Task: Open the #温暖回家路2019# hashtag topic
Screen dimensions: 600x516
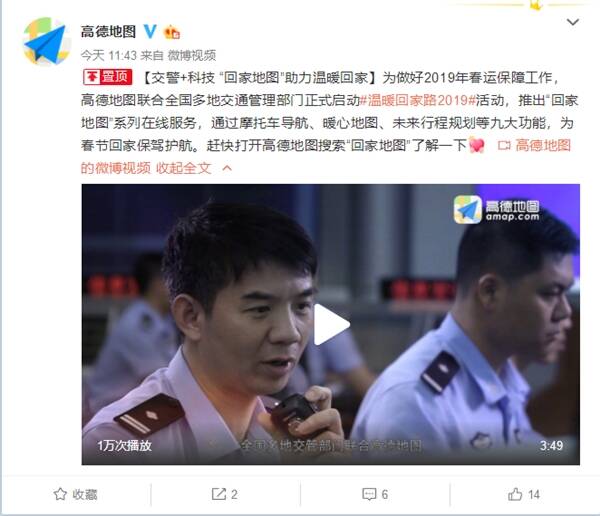Action: click(x=417, y=100)
